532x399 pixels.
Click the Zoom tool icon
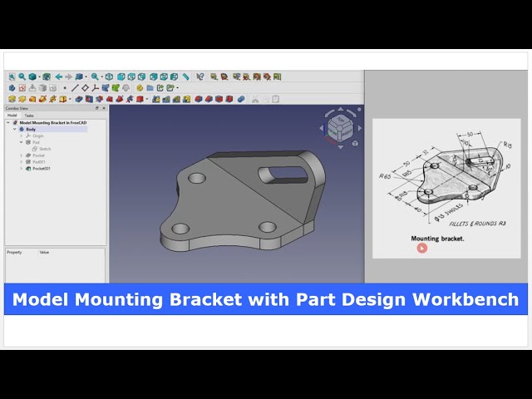point(95,76)
